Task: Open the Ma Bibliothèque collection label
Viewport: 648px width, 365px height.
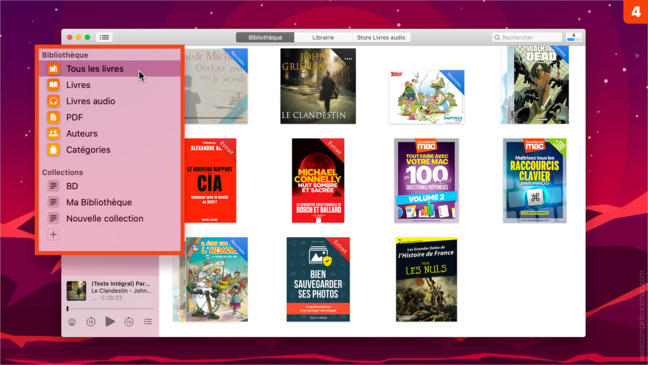Action: 99,202
